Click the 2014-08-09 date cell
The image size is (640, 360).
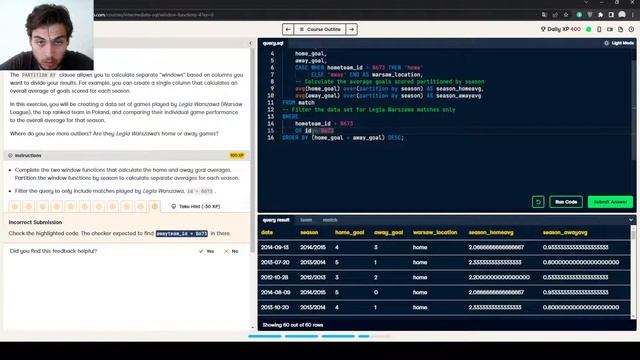tap(275, 293)
